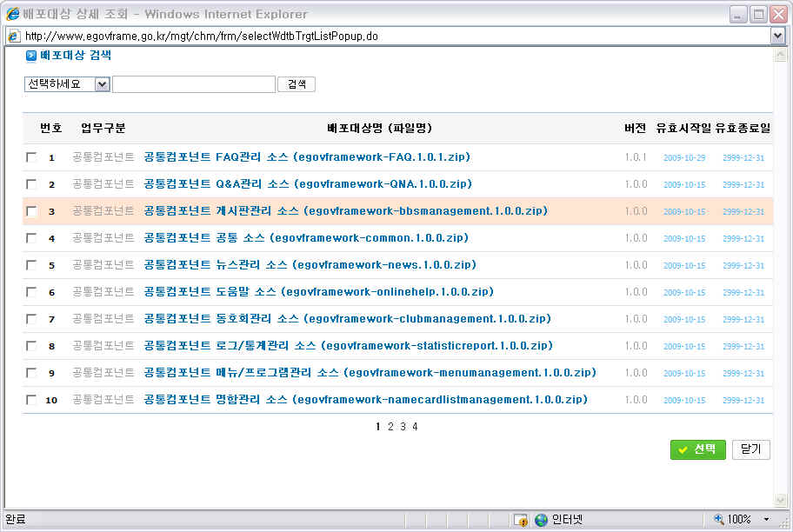Click the search keyword text field
The image size is (793, 532).
click(x=193, y=84)
